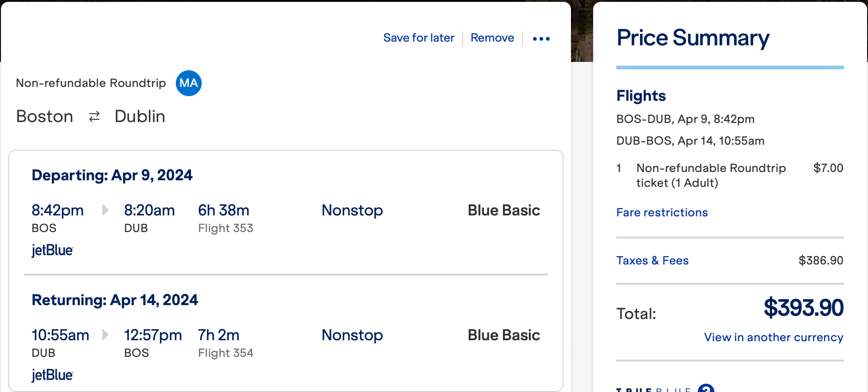
Task: Click the roundtrip swap arrows icon
Action: point(94,116)
